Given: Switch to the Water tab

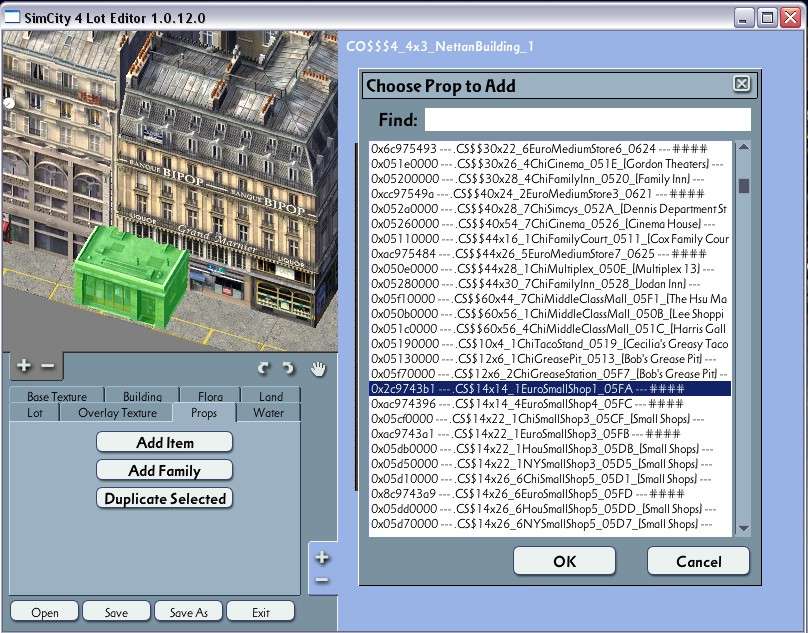Looking at the screenshot, I should click(x=268, y=413).
